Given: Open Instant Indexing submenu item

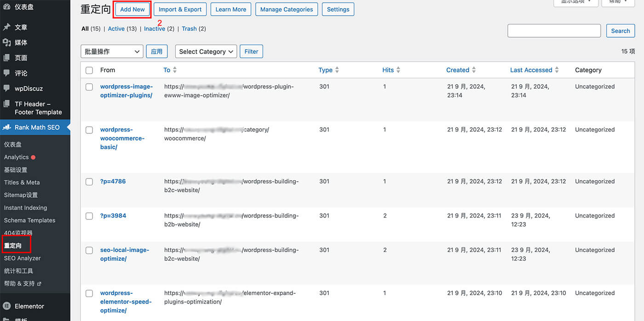Looking at the screenshot, I should [25, 208].
